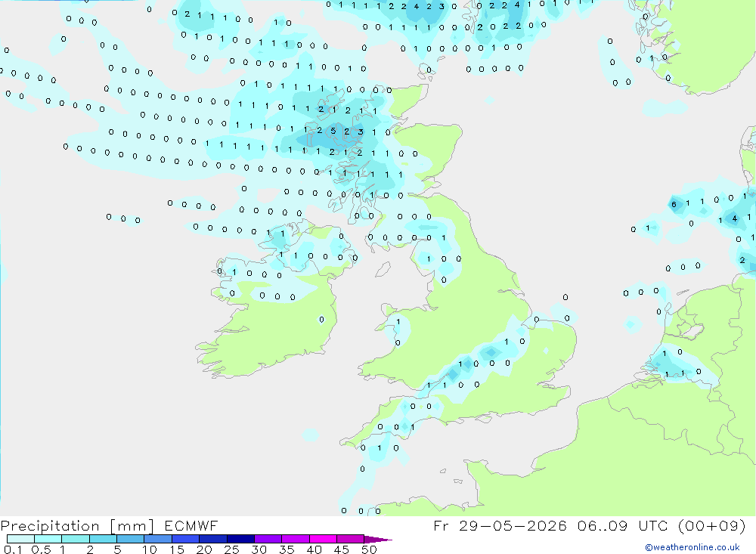
Task: Click the 'ECMWF' model label
Action: (191, 525)
